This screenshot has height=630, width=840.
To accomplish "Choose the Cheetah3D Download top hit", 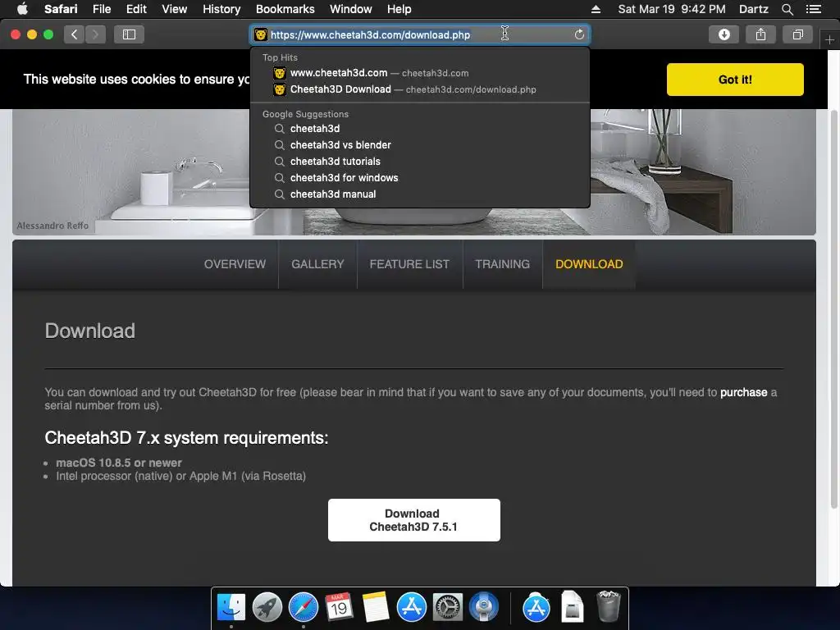I will (420, 89).
